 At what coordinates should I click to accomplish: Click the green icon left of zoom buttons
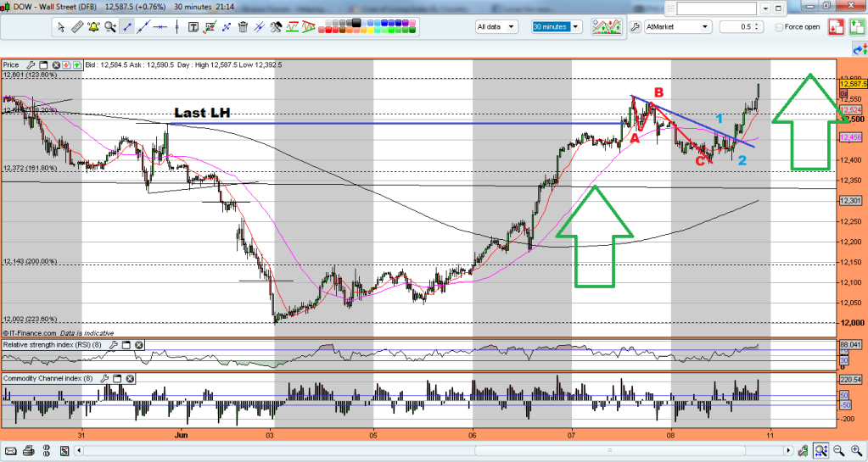[804, 451]
